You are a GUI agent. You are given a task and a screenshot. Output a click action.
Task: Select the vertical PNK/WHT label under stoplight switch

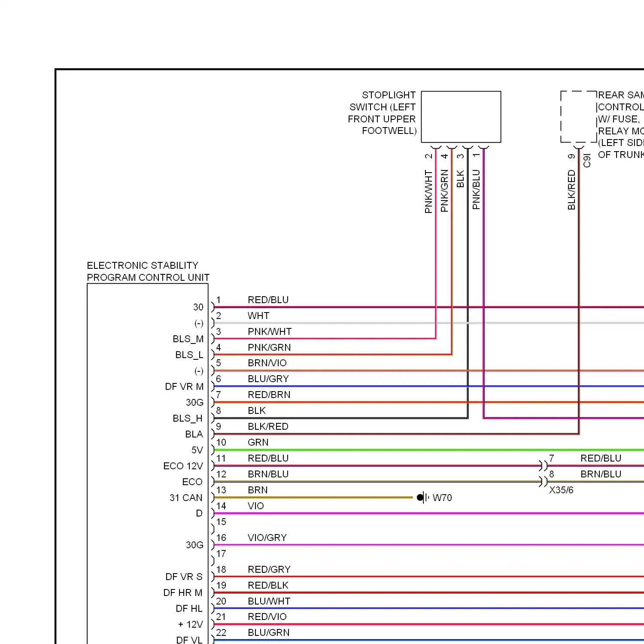click(428, 191)
